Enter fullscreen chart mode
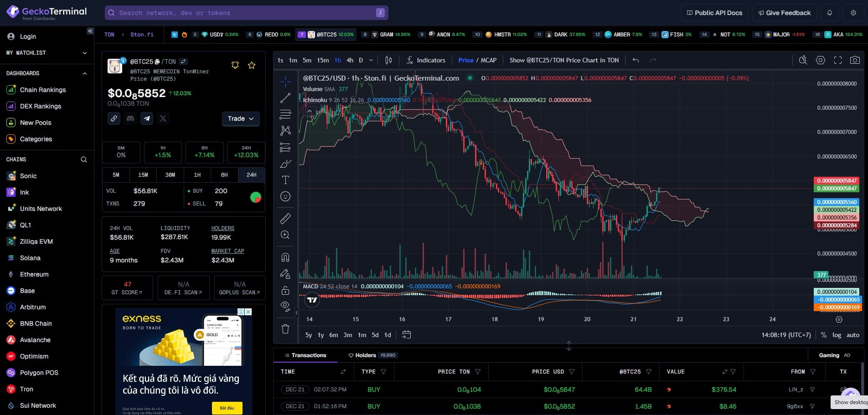Viewport: 868px width, 415px height. coord(837,60)
